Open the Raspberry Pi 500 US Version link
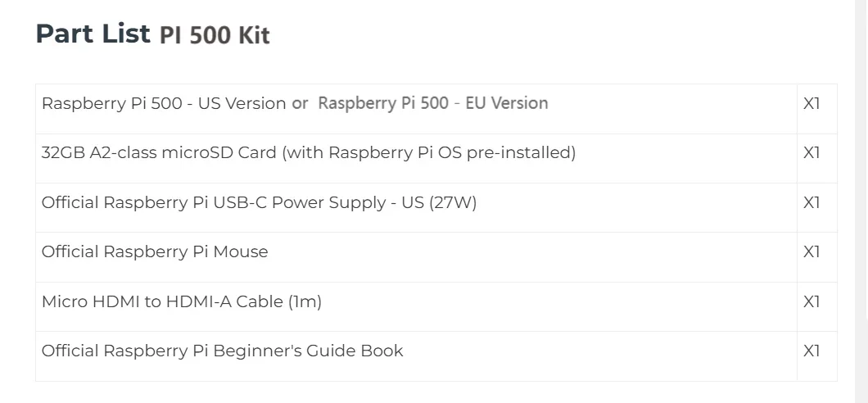Viewport: 868px width, 403px height. pyautogui.click(x=164, y=103)
